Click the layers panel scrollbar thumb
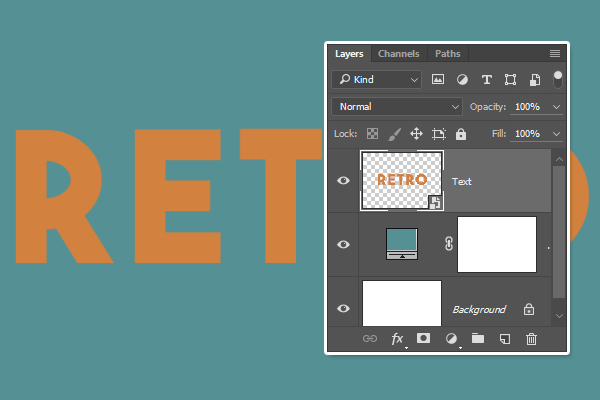This screenshot has height=400, width=600. coord(559,232)
